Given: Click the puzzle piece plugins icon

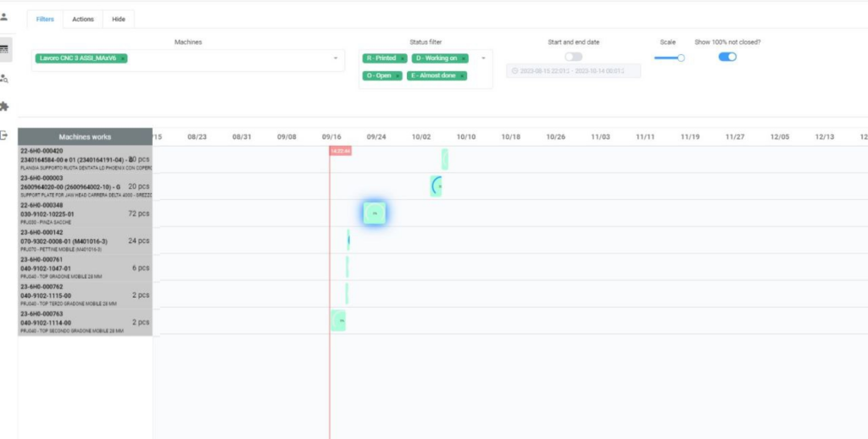Looking at the screenshot, I should 4,107.
